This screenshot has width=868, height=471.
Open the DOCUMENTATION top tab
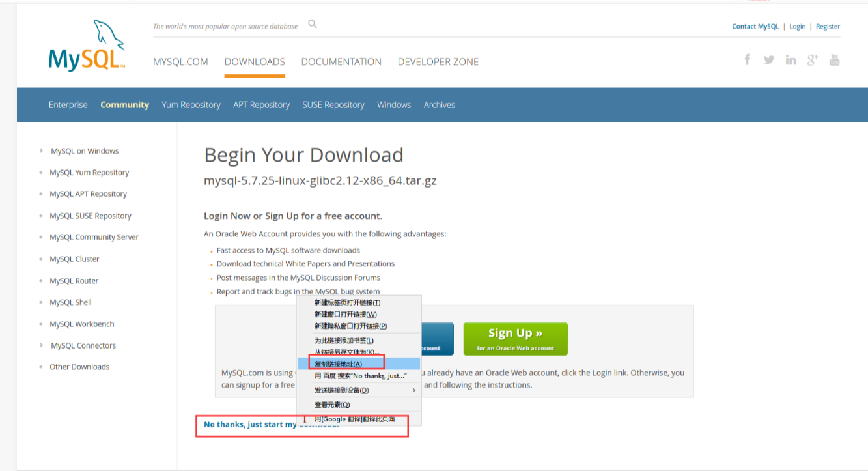point(341,62)
